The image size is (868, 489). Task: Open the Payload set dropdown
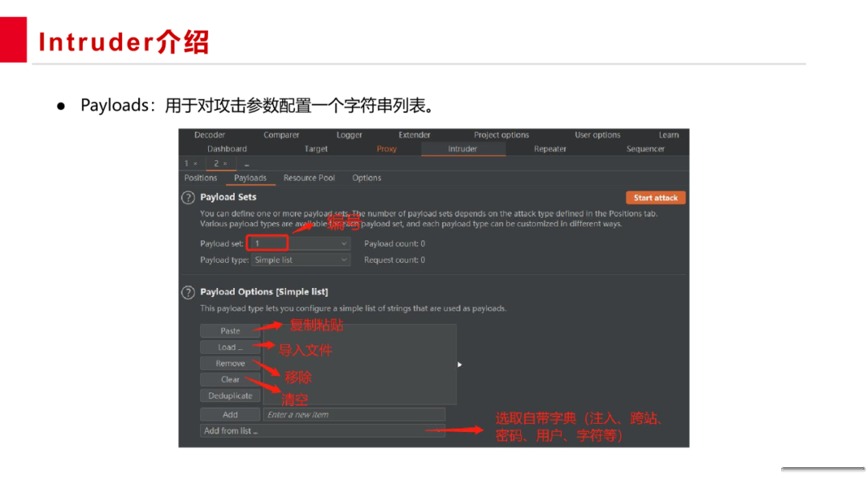[301, 244]
